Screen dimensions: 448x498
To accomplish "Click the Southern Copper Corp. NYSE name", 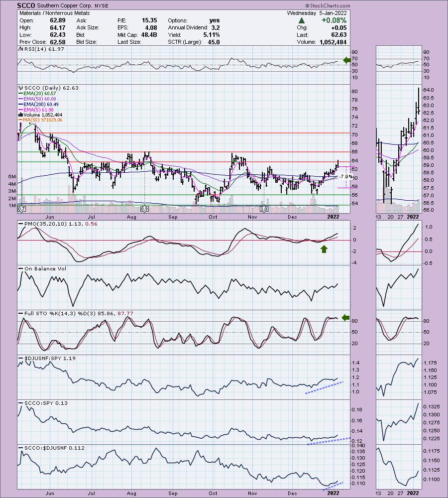I will point(72,5).
